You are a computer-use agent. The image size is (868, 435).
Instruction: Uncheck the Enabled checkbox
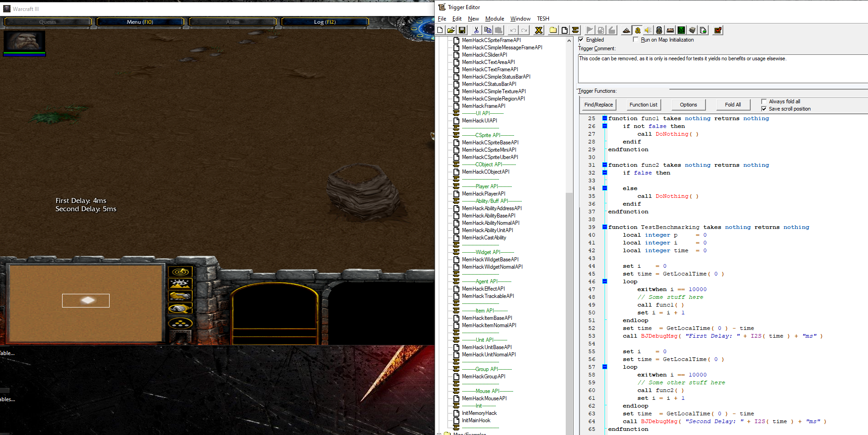[581, 40]
